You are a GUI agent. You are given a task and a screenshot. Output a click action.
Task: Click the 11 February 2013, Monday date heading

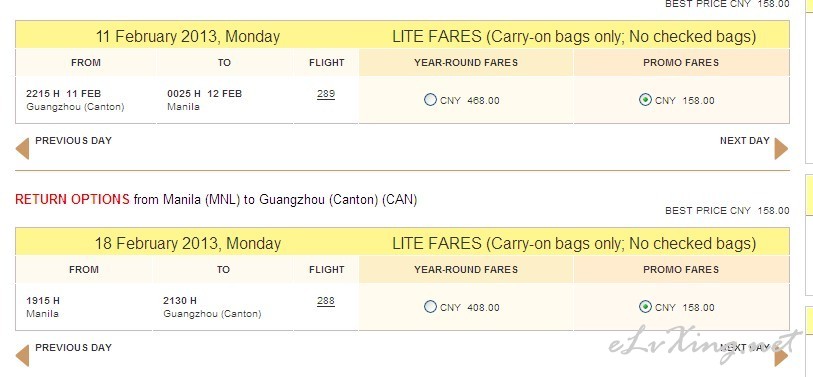[x=188, y=37]
